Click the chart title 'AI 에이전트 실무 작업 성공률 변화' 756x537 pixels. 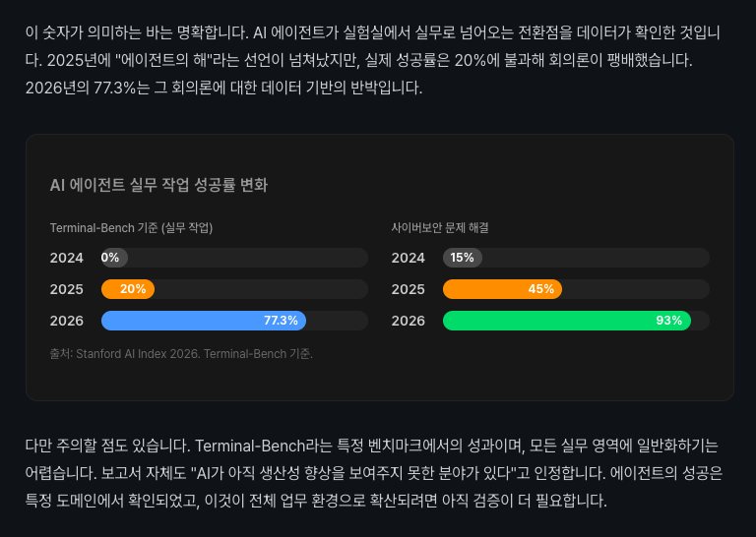[158, 185]
